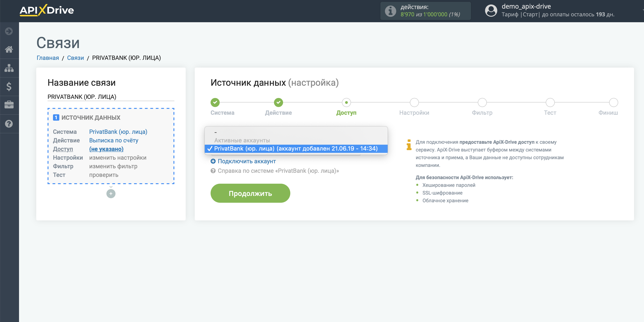The height and width of the screenshot is (322, 644).
Task: Open the Действие step tab
Action: click(278, 113)
